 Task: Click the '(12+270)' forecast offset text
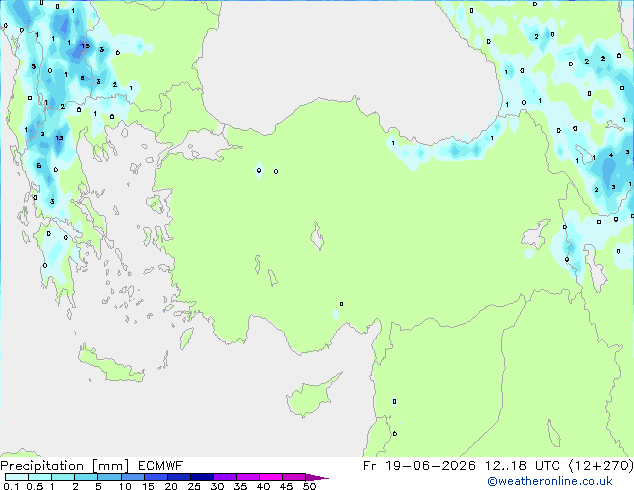pos(601,466)
